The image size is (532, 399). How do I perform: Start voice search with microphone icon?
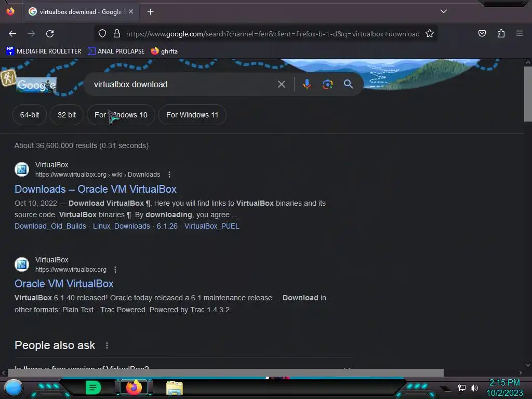[x=307, y=84]
